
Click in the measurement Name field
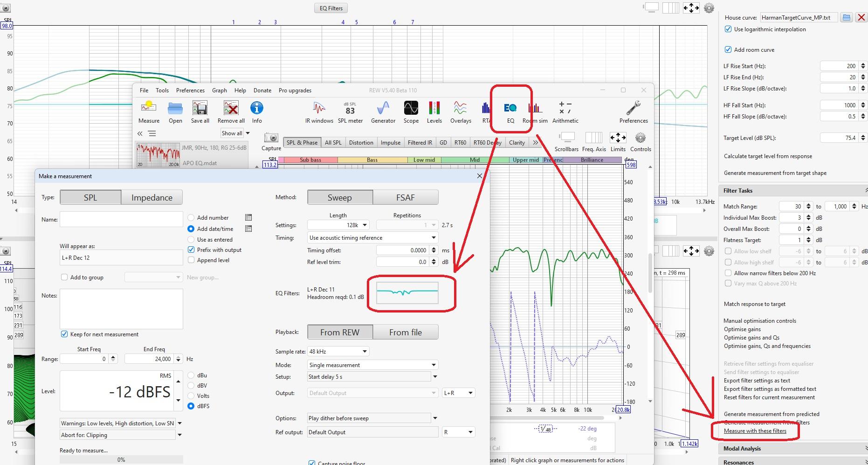point(121,219)
